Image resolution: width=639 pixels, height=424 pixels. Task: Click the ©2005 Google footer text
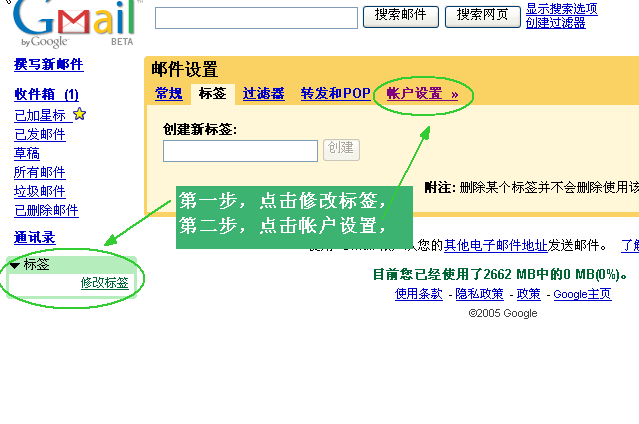point(503,313)
